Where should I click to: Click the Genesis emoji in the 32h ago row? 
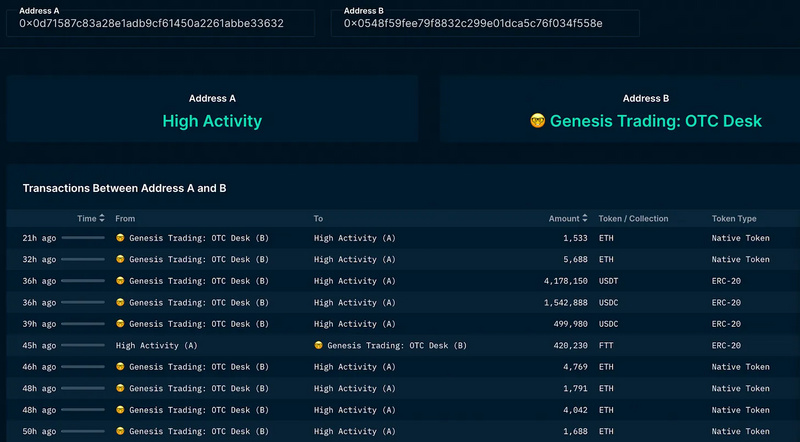(x=121, y=259)
